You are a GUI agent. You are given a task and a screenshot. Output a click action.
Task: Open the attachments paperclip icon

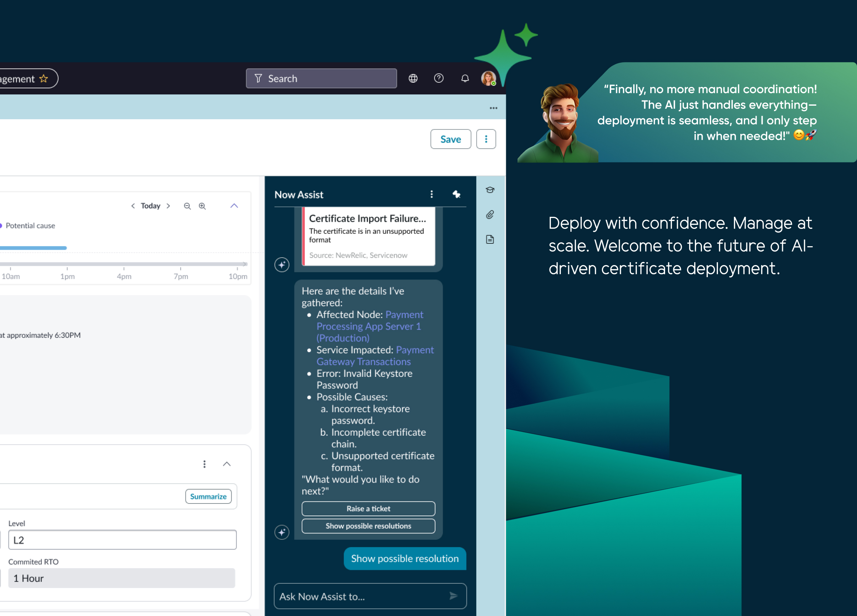(x=490, y=215)
